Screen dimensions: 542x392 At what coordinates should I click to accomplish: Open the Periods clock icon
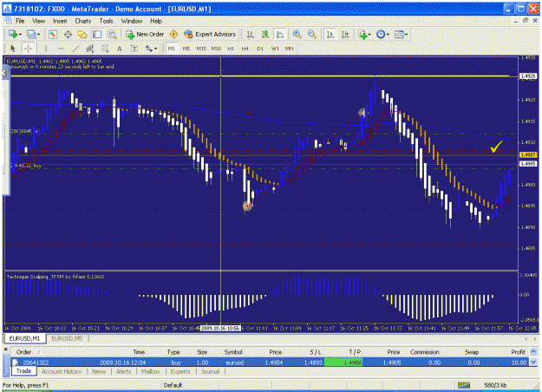381,34
